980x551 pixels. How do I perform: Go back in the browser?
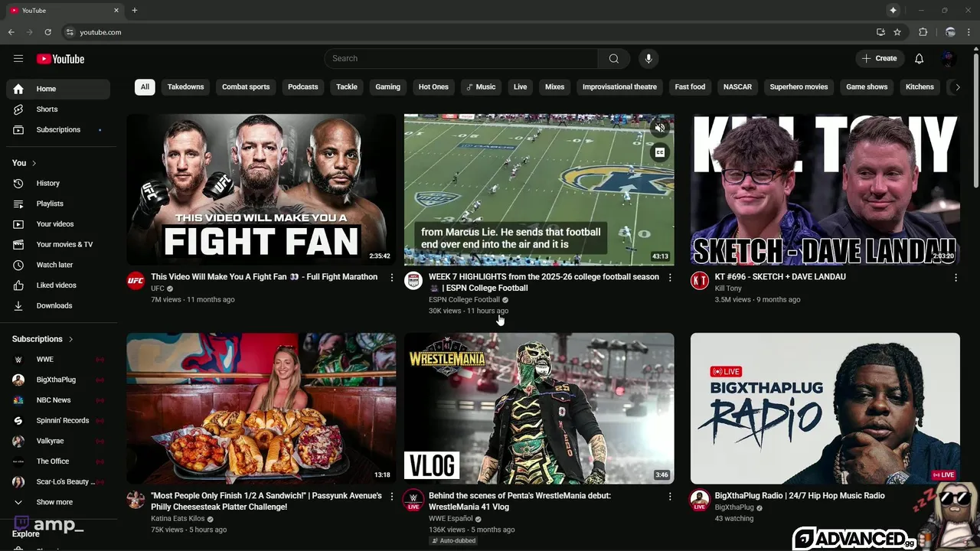pyautogui.click(x=11, y=32)
